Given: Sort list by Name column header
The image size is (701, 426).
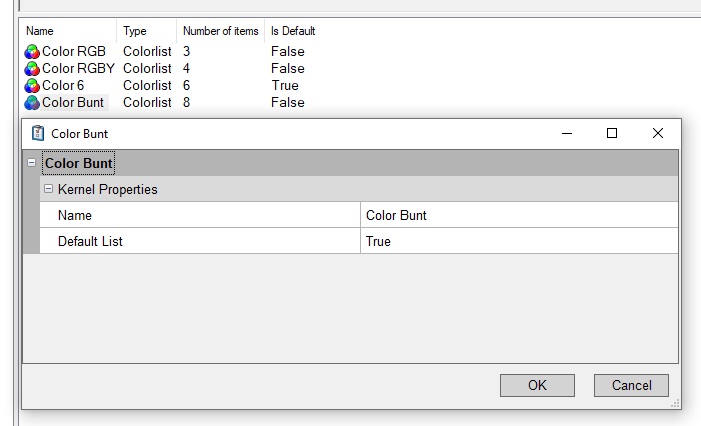Looking at the screenshot, I should pyautogui.click(x=40, y=31).
